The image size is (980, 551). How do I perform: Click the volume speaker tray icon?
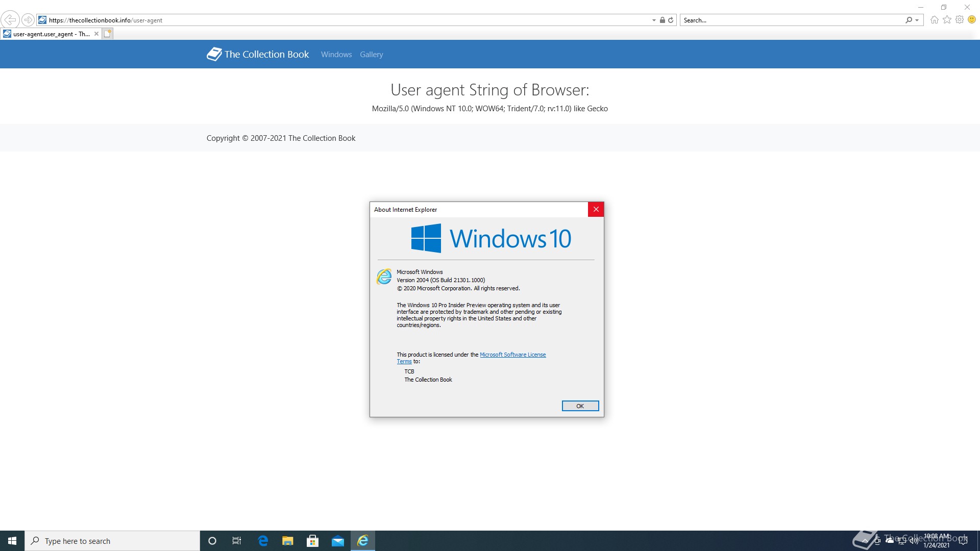914,541
